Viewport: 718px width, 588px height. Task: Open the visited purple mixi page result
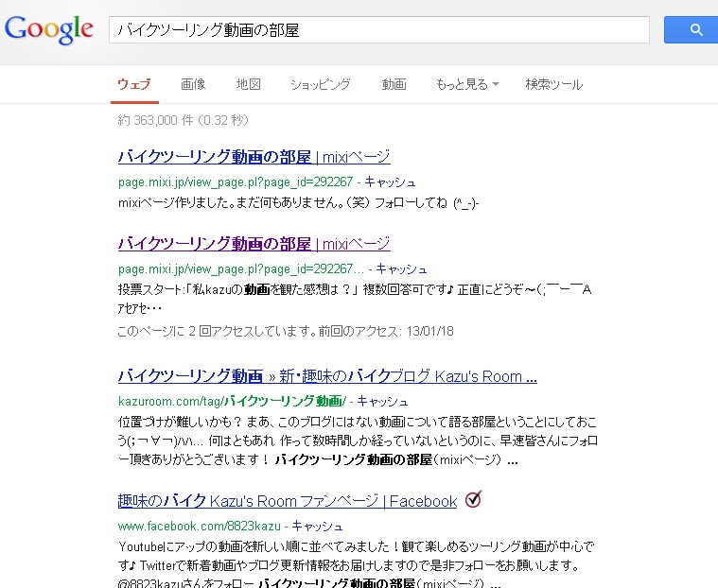tap(254, 244)
